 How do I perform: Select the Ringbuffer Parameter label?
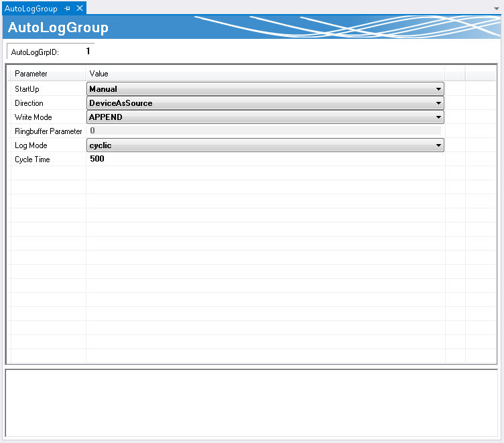pos(48,131)
